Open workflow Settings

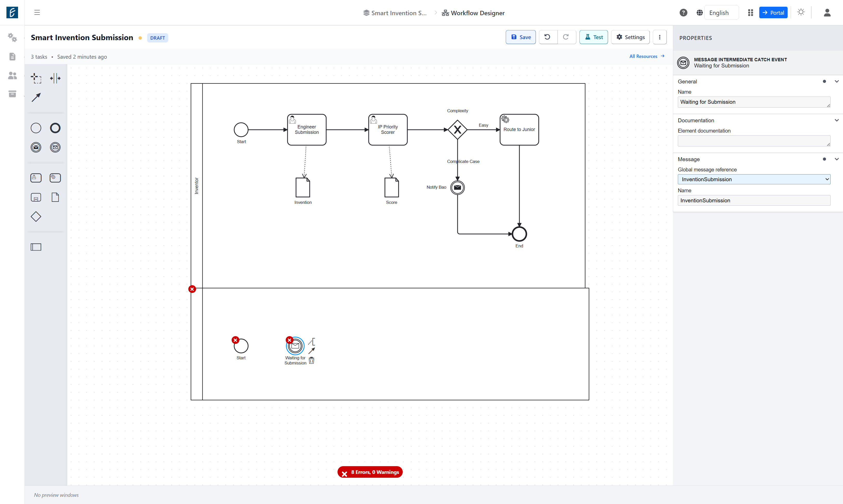pyautogui.click(x=630, y=37)
